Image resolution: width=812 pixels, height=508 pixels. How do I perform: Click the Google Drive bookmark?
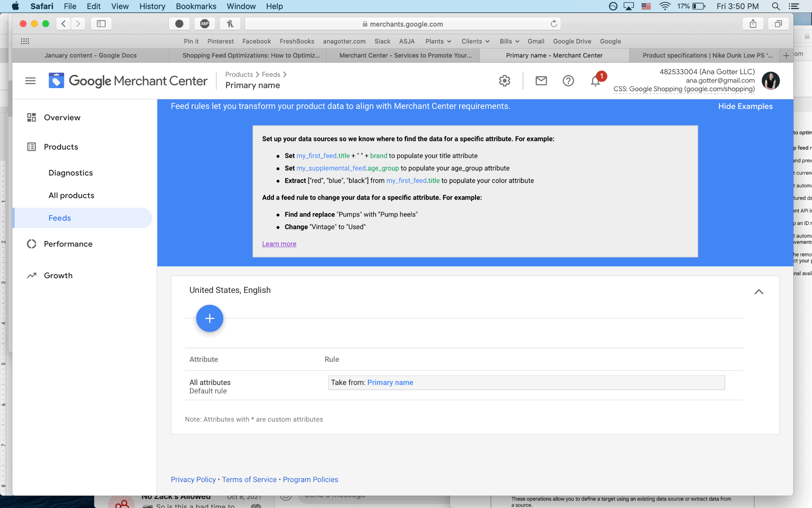click(x=572, y=41)
